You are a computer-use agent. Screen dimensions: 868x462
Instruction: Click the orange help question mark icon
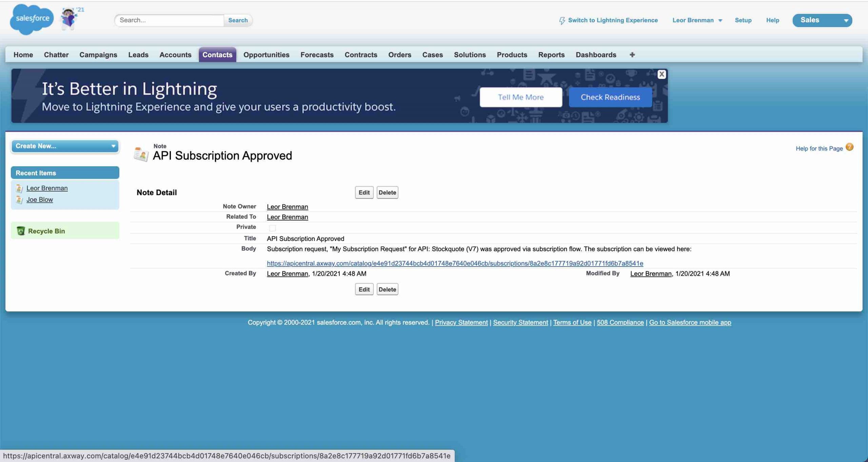click(x=849, y=147)
